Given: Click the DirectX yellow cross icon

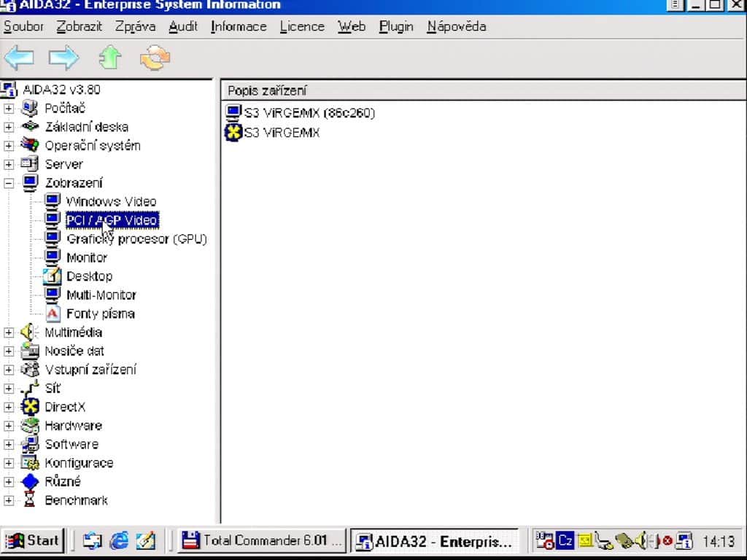Looking at the screenshot, I should click(30, 407).
